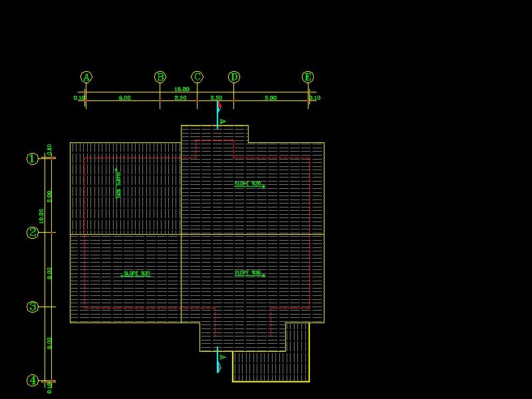Click grid bubble A on top axis
Image resolution: width=532 pixels, height=399 pixels.
tap(86, 77)
